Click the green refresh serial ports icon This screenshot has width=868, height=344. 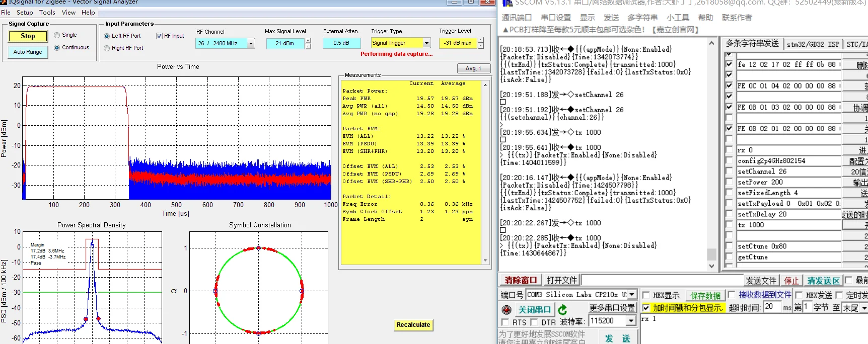pos(562,310)
